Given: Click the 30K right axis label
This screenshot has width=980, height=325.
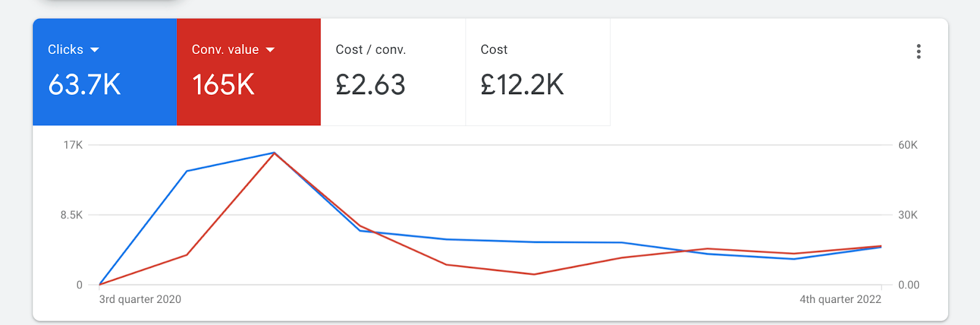Looking at the screenshot, I should tap(908, 215).
